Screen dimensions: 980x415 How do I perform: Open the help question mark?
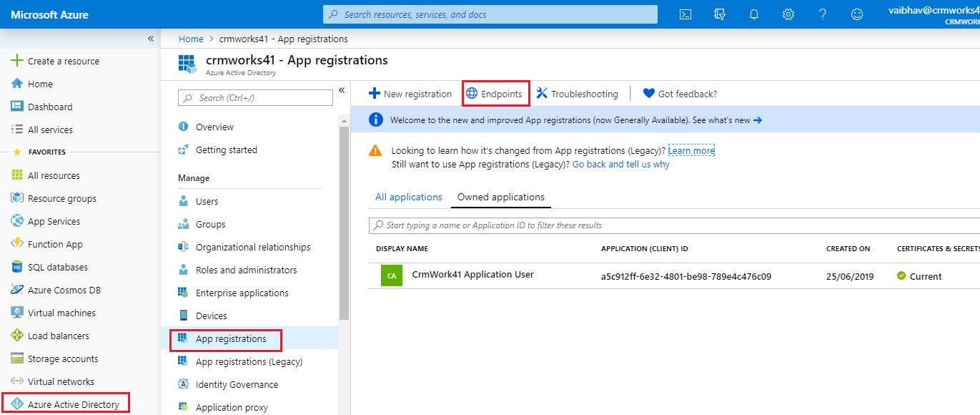[x=823, y=14]
